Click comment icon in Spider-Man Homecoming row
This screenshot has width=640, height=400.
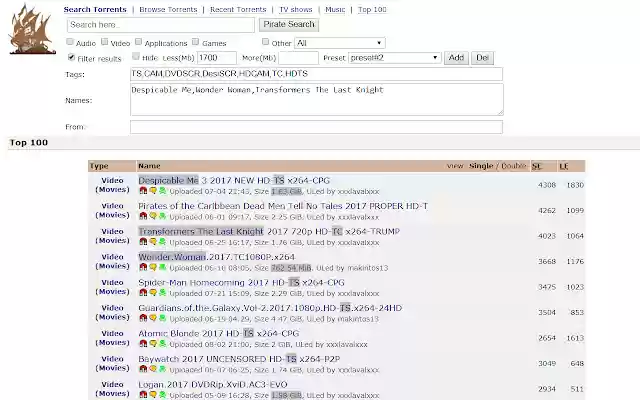pyautogui.click(x=153, y=293)
